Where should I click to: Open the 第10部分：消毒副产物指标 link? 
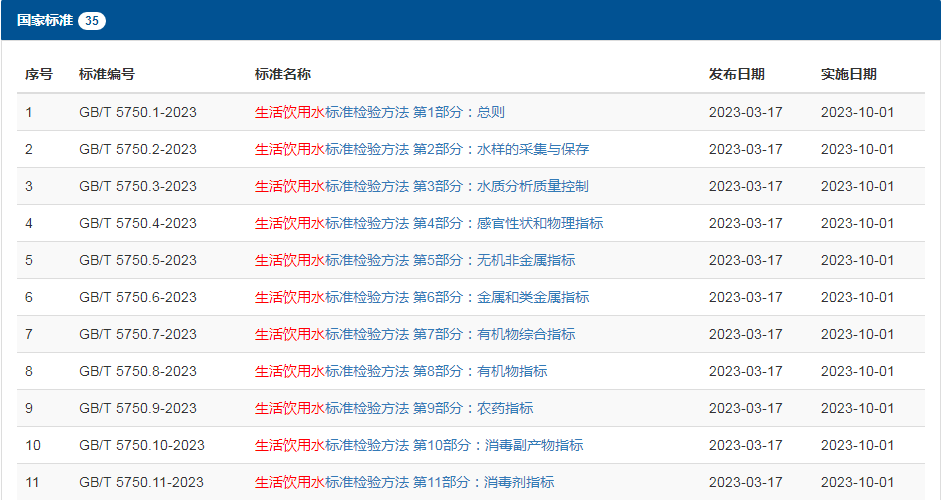click(419, 445)
